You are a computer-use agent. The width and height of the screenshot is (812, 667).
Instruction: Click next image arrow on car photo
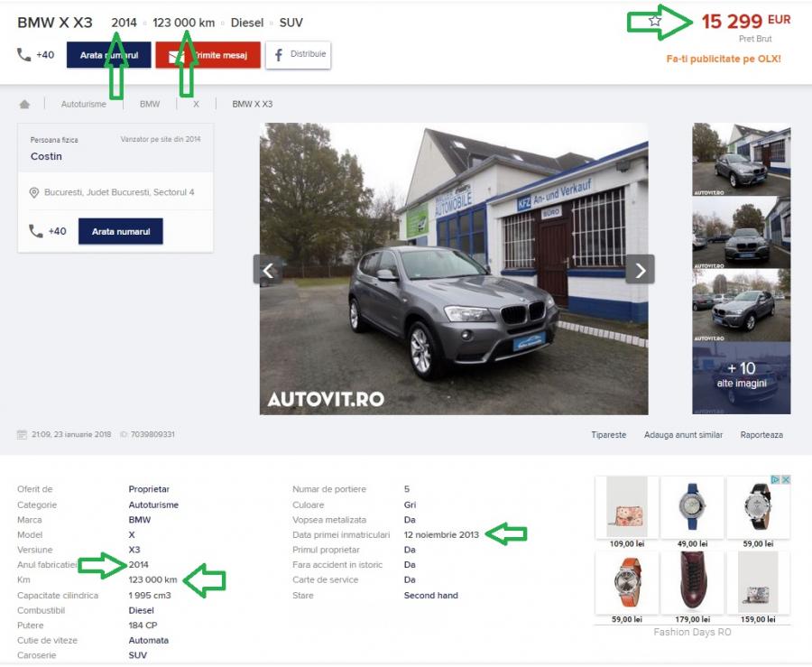(640, 269)
